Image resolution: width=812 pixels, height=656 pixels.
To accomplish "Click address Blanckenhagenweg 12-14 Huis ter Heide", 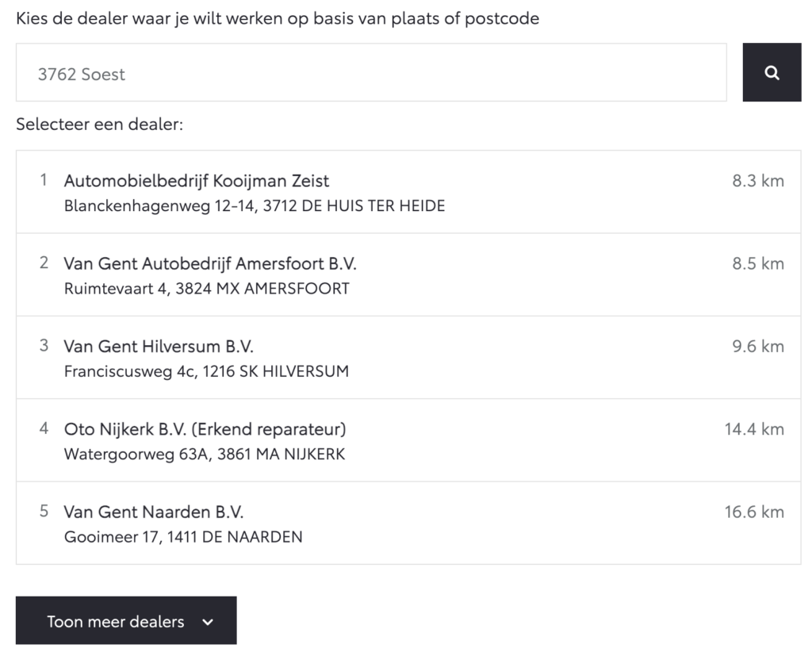I will coord(255,206).
